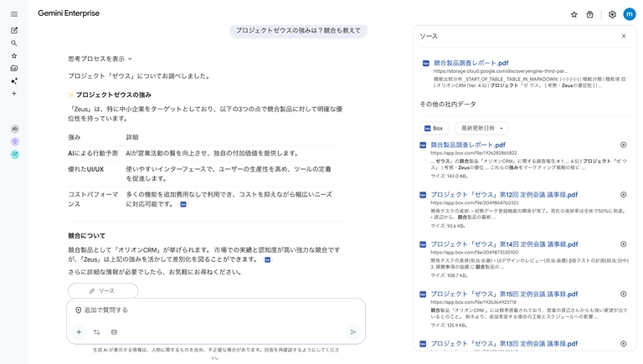Click citation chip after コストパフォーマンス row

[x=183, y=204]
